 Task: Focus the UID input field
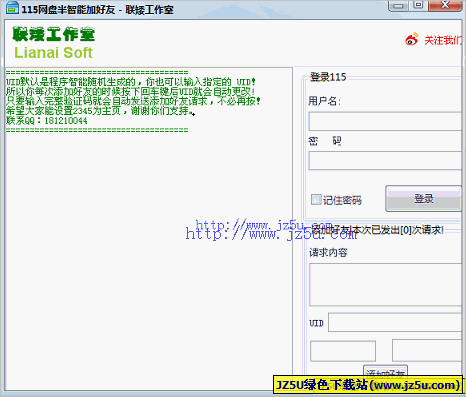(x=395, y=322)
